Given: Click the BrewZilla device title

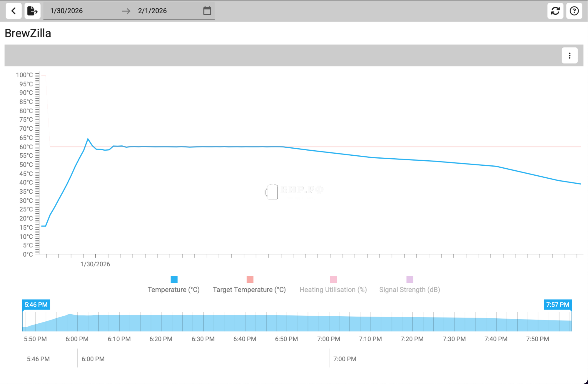Looking at the screenshot, I should point(28,33).
